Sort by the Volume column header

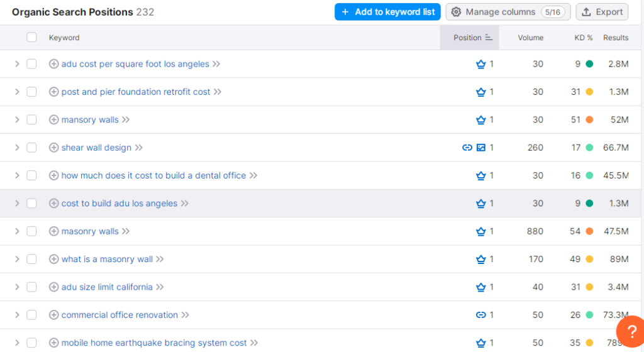tap(530, 38)
